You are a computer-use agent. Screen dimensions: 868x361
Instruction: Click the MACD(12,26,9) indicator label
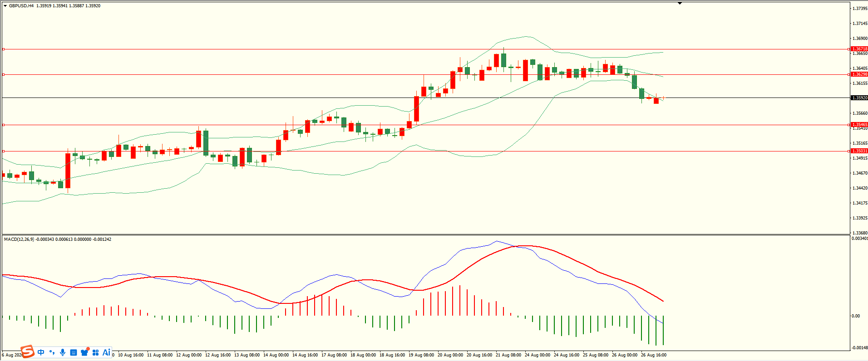(19, 239)
